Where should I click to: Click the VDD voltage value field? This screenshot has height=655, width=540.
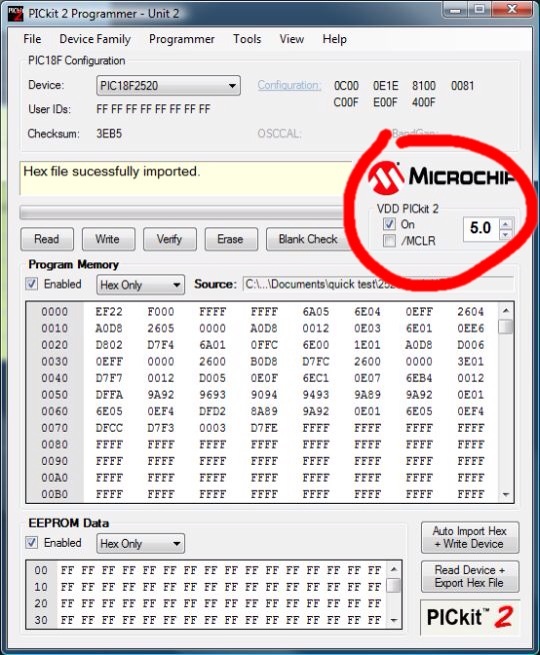(481, 229)
